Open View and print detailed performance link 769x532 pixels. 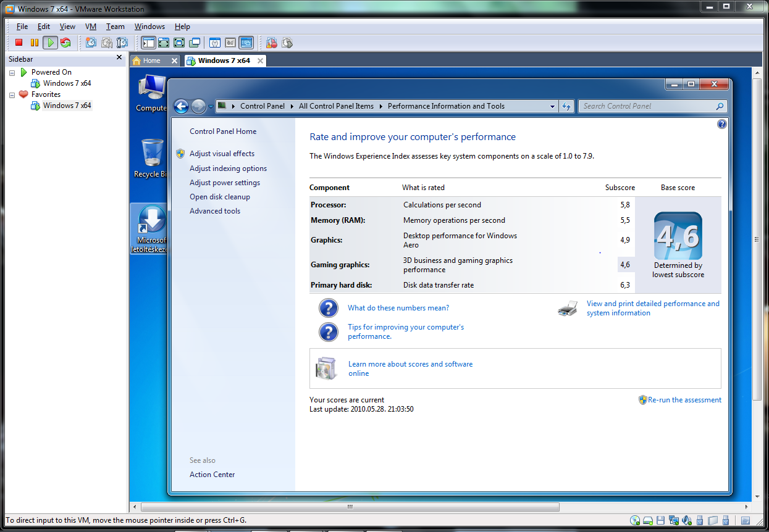[653, 308]
